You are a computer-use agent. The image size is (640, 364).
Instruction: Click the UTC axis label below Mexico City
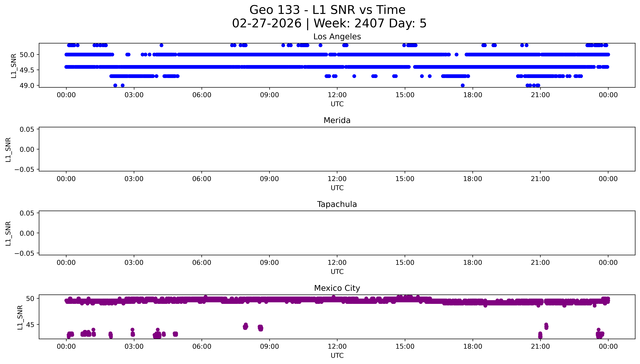[337, 355]
